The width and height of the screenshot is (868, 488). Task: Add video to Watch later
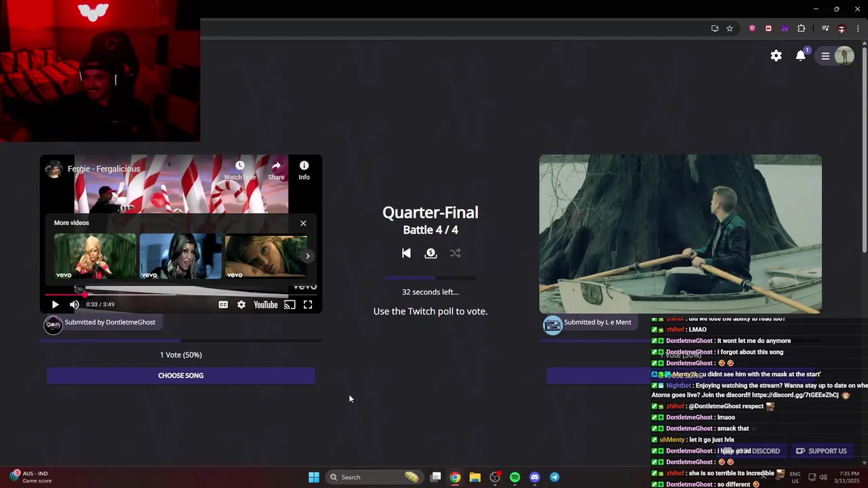[240, 170]
